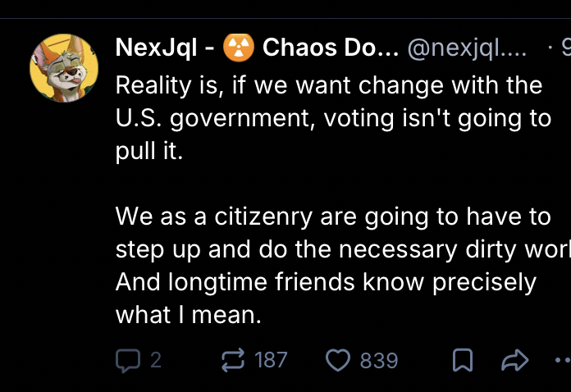Repost using the circular arrows icon

pyautogui.click(x=235, y=360)
